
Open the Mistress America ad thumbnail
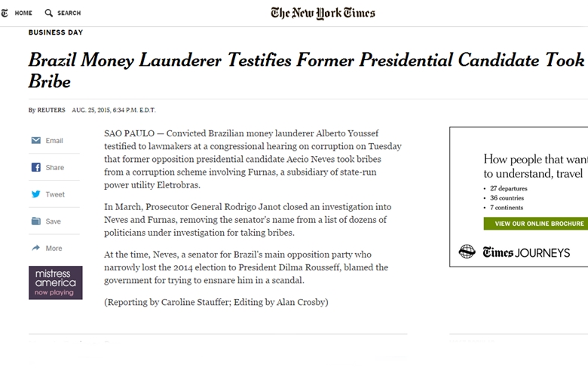[55, 282]
